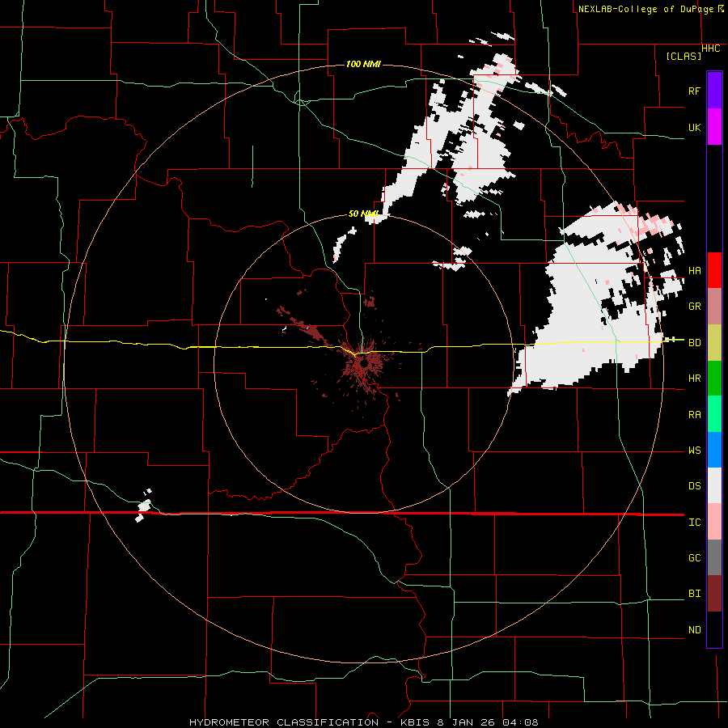728x728 pixels.
Task: Click the UK legend label
Action: click(694, 127)
